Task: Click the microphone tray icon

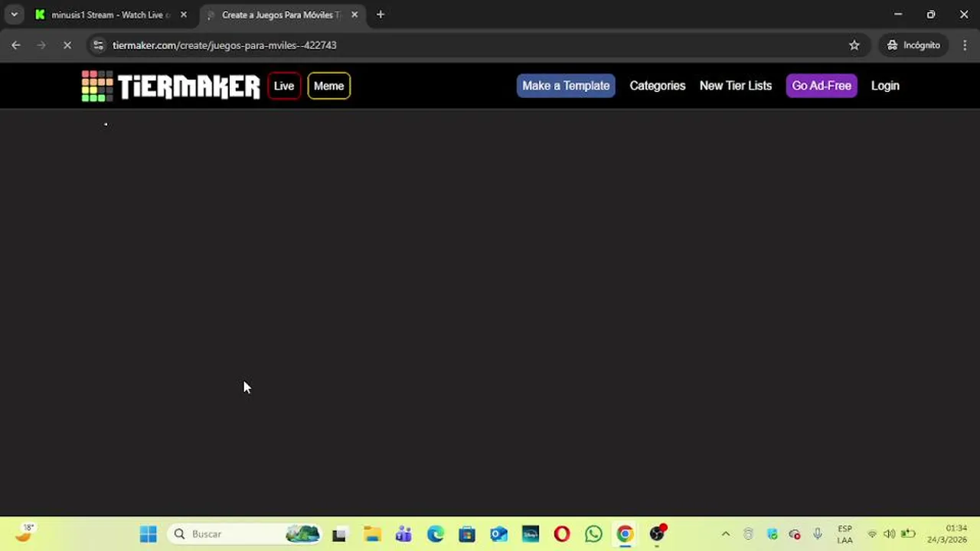Action: (818, 534)
